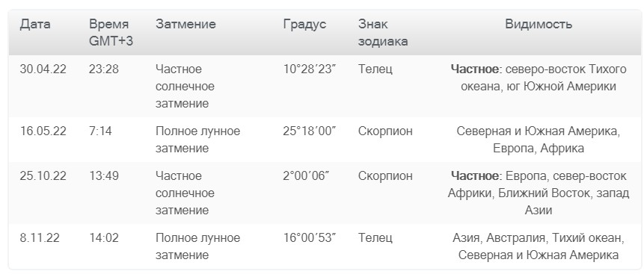Click the Знак зодиака column header

383,33
